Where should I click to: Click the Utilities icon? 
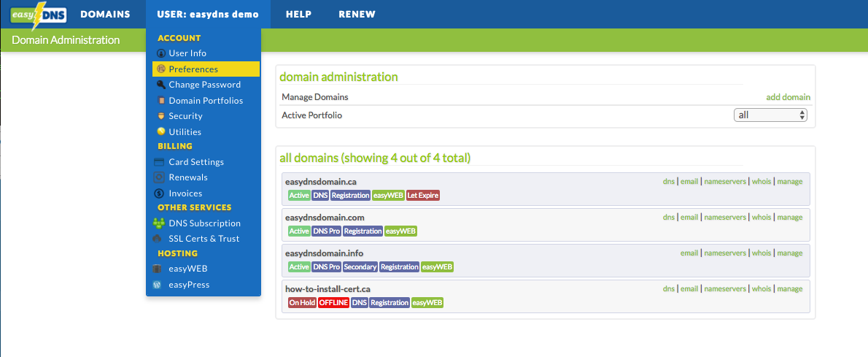(x=160, y=132)
